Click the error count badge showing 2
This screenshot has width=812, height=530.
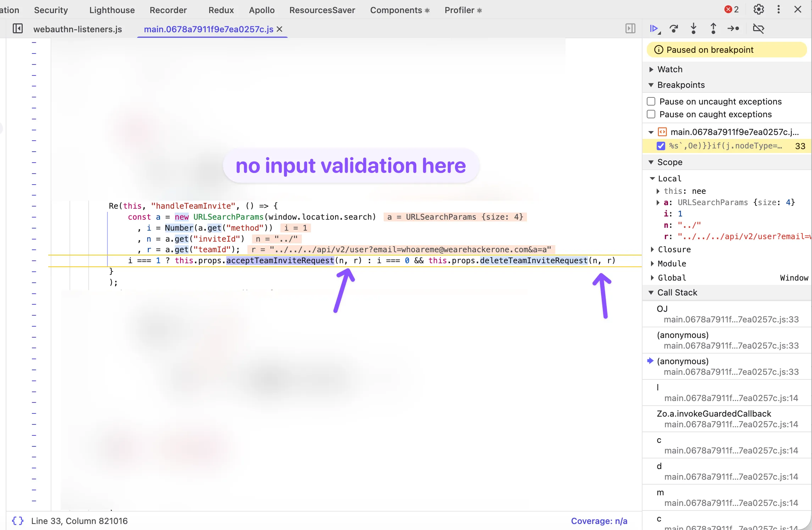coord(731,10)
